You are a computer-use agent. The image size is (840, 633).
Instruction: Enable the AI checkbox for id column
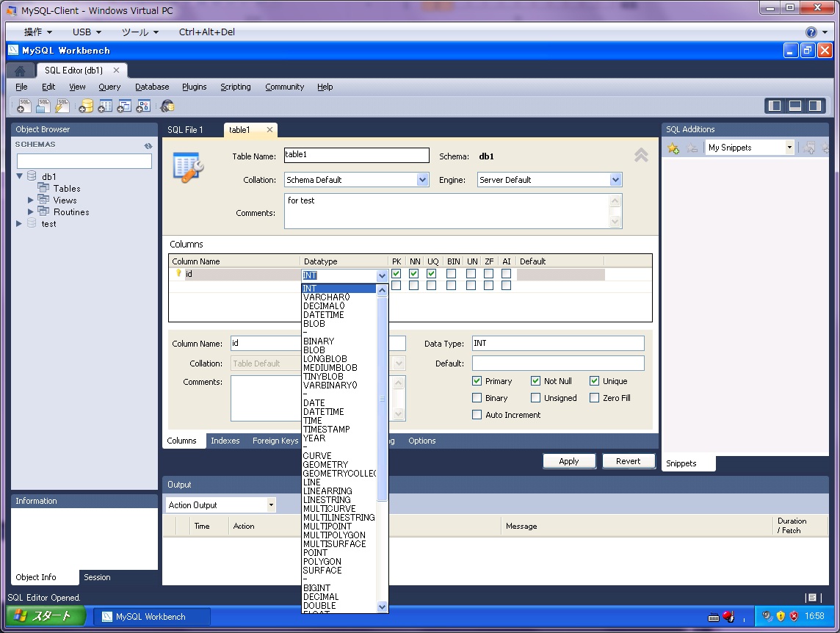coord(506,274)
